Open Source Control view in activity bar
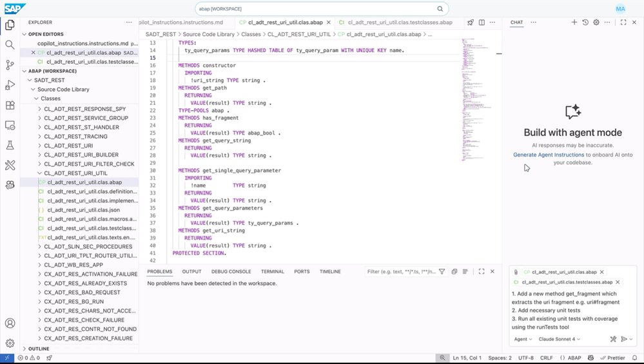 10,65
